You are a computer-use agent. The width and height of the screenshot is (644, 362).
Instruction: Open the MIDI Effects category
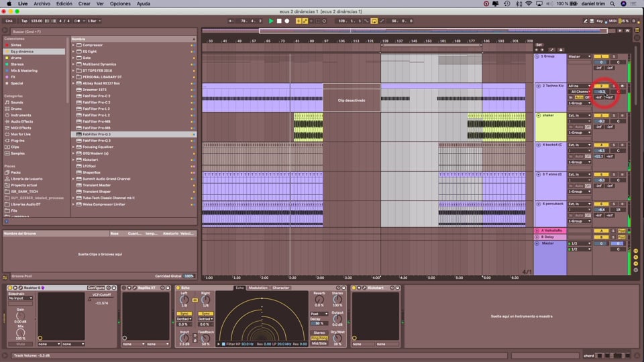coord(21,128)
